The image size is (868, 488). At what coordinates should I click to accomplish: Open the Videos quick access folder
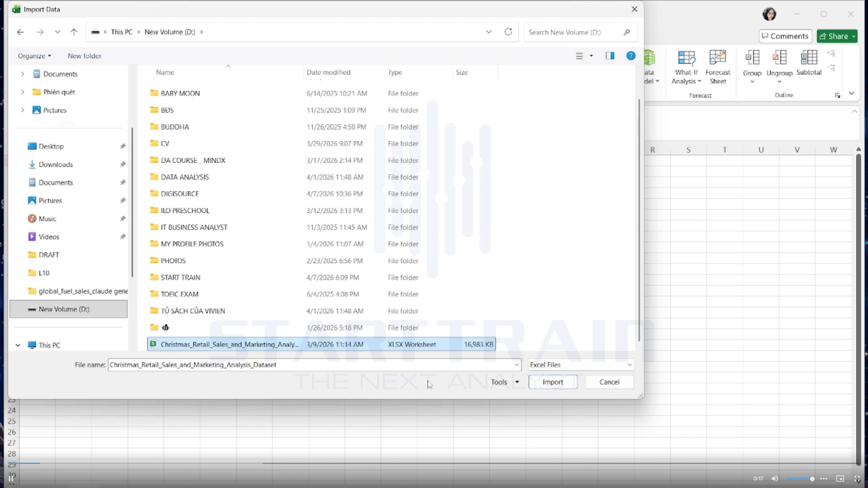49,237
